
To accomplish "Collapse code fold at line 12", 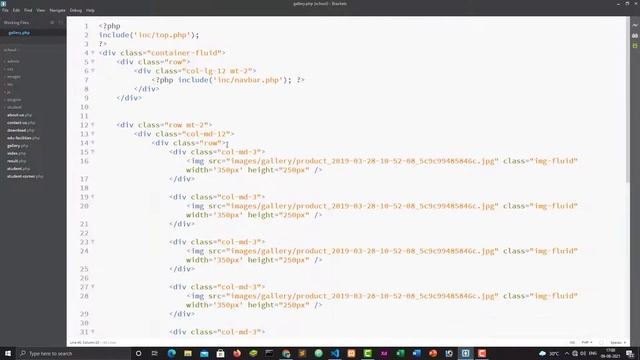I will (x=93, y=124).
